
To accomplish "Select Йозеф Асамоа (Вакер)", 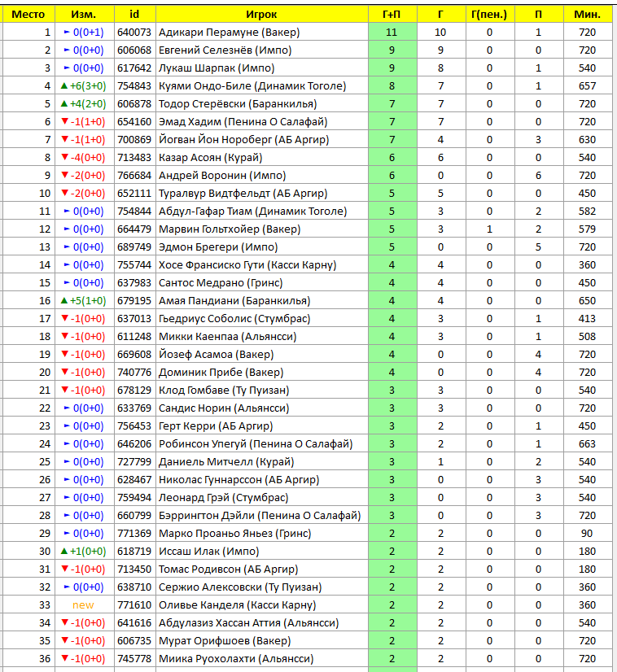I will (x=216, y=355).
